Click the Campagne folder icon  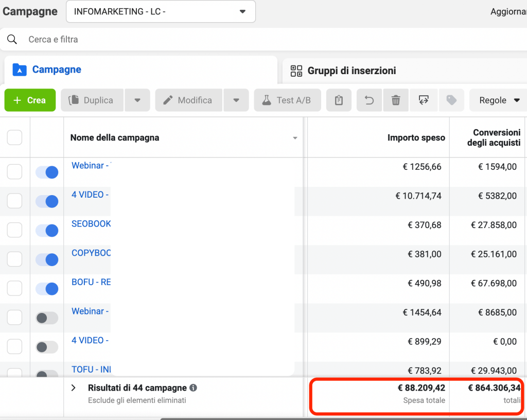pyautogui.click(x=20, y=69)
